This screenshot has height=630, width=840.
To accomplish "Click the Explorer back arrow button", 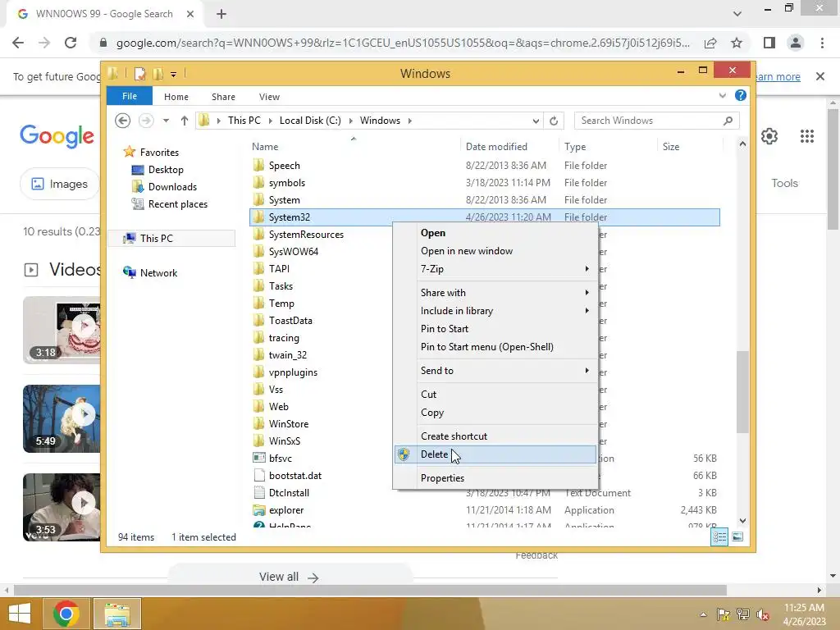I will (123, 121).
